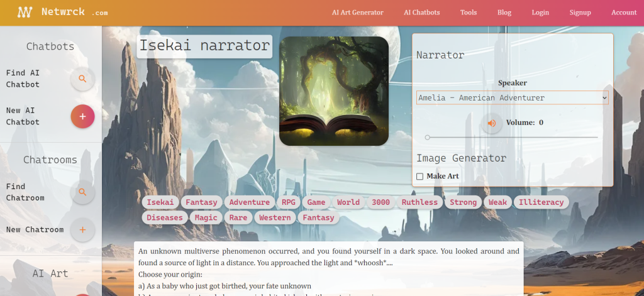Image resolution: width=644 pixels, height=296 pixels.
Task: Click the Netwrck logo icon
Action: tap(25, 12)
